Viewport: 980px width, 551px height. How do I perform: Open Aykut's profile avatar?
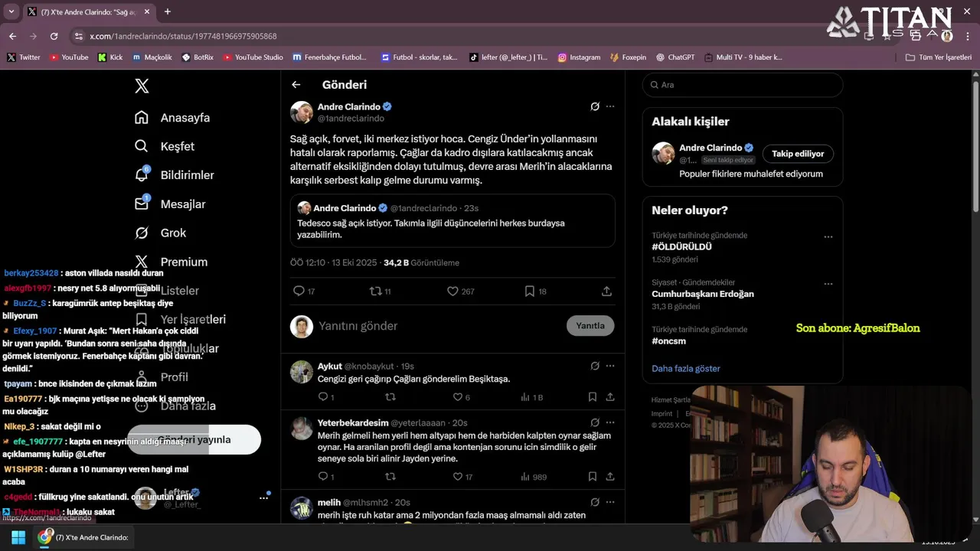(x=302, y=372)
